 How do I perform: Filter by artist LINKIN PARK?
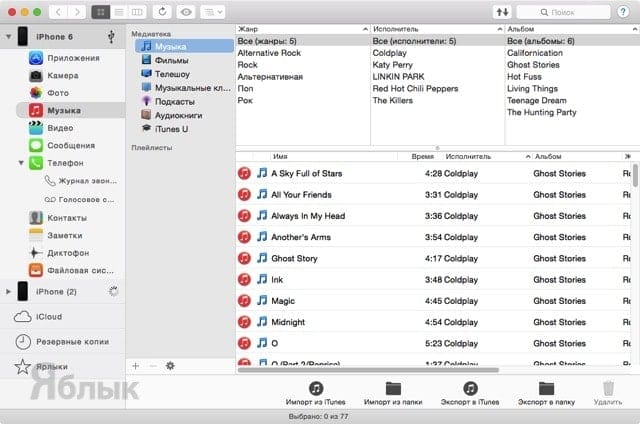click(x=398, y=76)
